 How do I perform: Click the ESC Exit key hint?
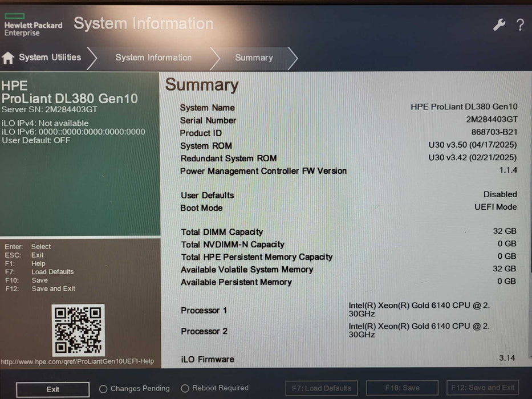tap(24, 255)
